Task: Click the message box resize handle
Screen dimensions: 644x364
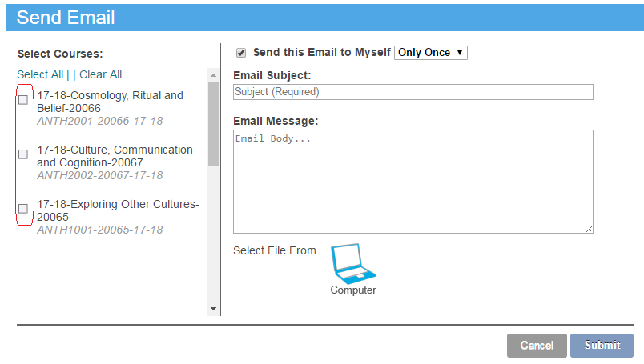Action: [x=590, y=230]
